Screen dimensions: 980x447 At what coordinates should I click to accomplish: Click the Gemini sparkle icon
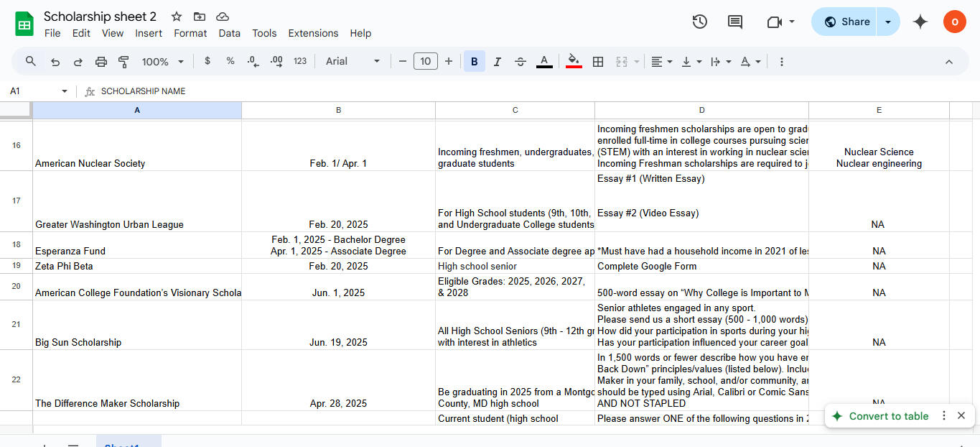(920, 22)
